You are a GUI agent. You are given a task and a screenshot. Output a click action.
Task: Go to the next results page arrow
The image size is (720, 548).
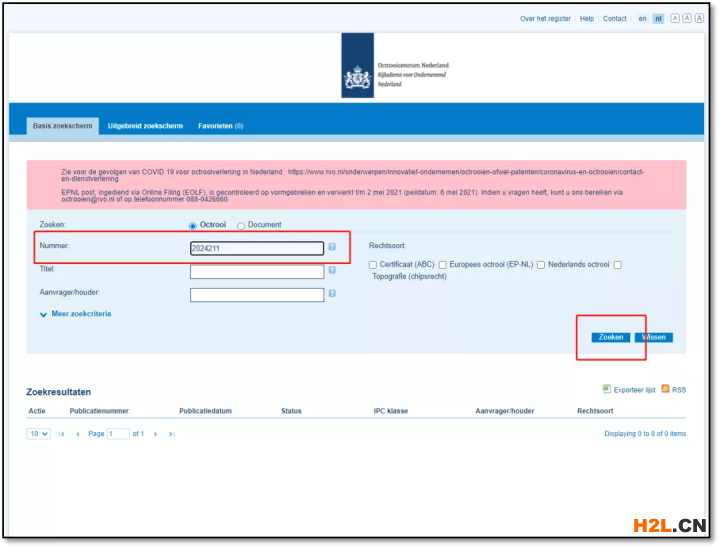pos(155,434)
